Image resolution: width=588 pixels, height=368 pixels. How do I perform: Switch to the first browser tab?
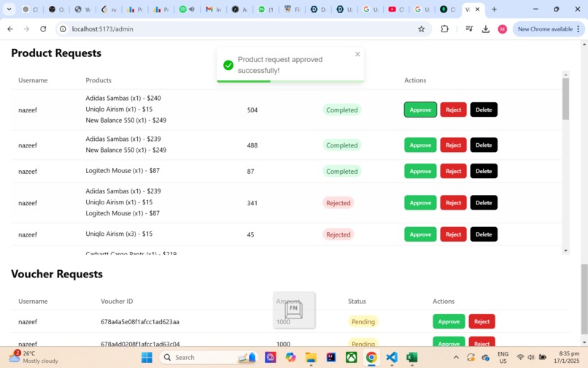(30, 9)
